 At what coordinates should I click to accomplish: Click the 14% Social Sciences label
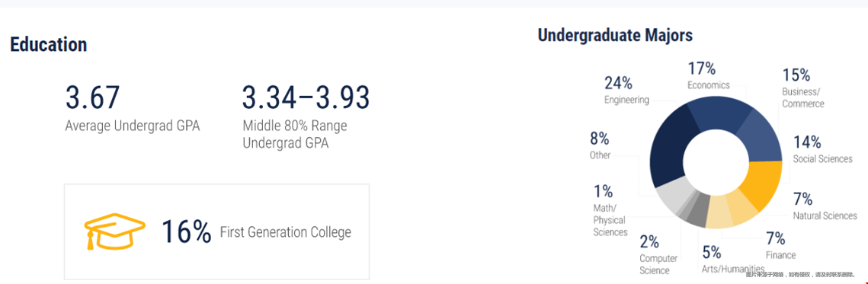click(x=822, y=150)
